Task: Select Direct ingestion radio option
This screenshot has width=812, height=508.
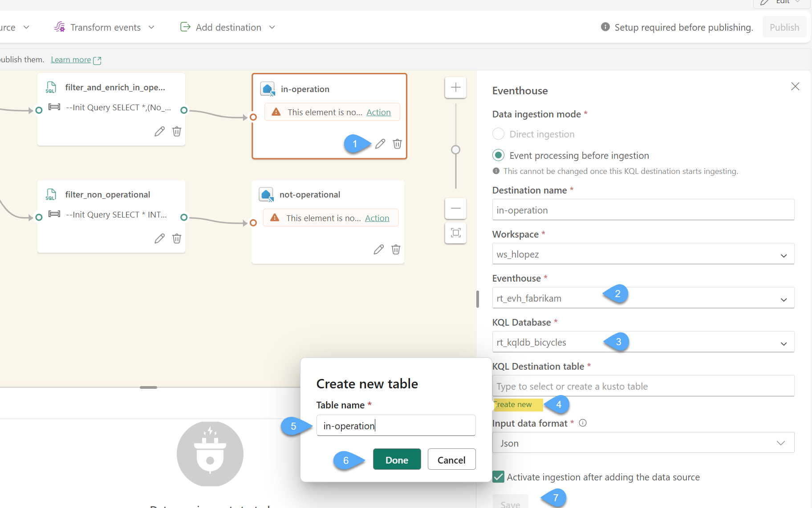Action: click(x=498, y=134)
